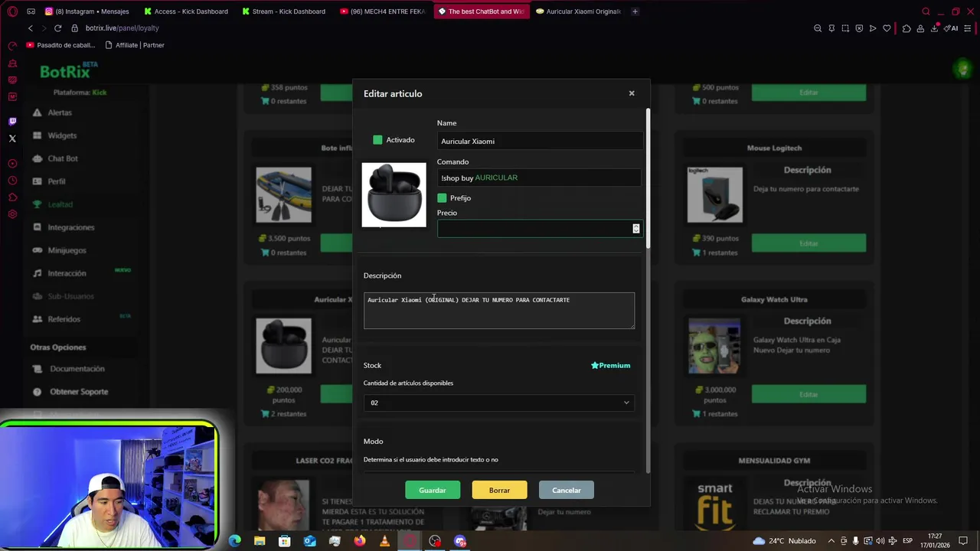The width and height of the screenshot is (980, 551).
Task: Click the Opera AI toolbar button
Action: (x=952, y=28)
